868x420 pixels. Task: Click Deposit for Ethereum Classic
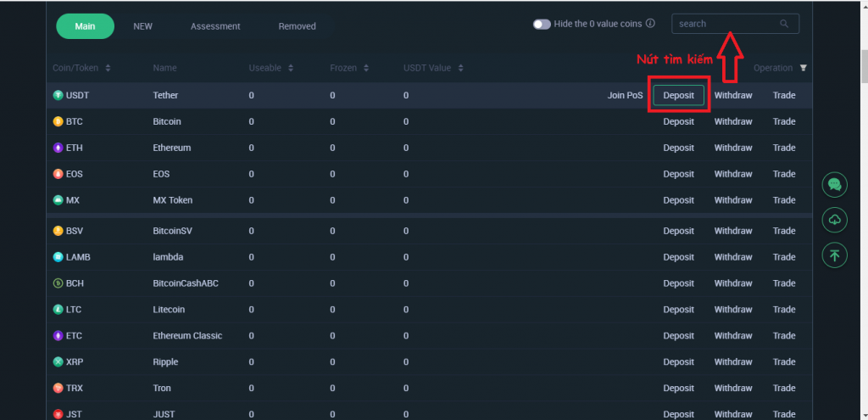[x=679, y=336]
